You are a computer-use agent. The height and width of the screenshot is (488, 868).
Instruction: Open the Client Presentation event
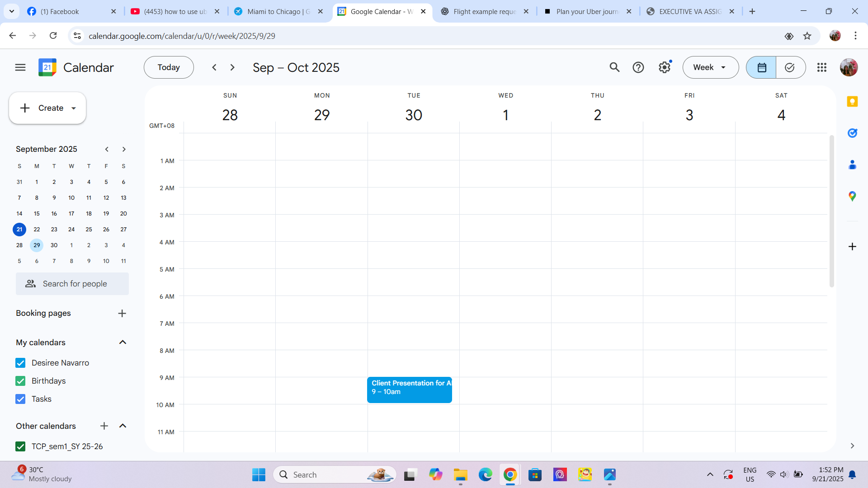coord(409,389)
